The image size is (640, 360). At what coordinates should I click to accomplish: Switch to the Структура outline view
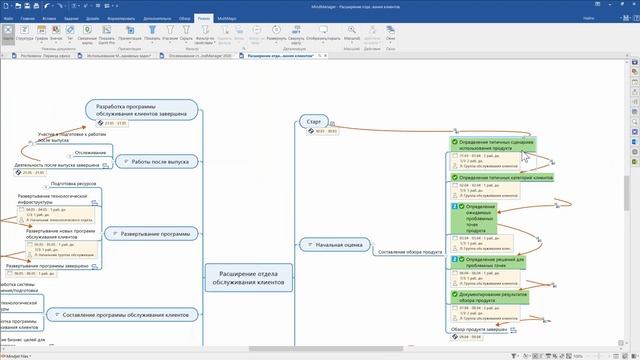24,33
